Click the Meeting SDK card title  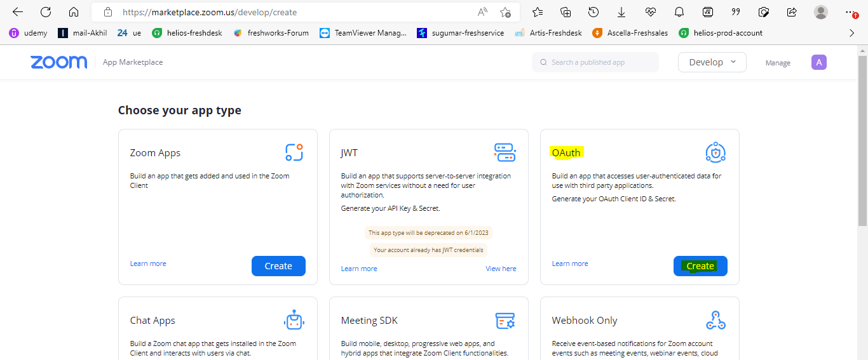369,321
